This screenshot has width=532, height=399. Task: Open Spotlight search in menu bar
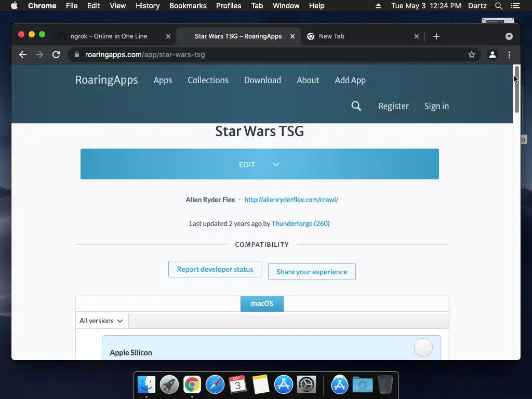[498, 6]
